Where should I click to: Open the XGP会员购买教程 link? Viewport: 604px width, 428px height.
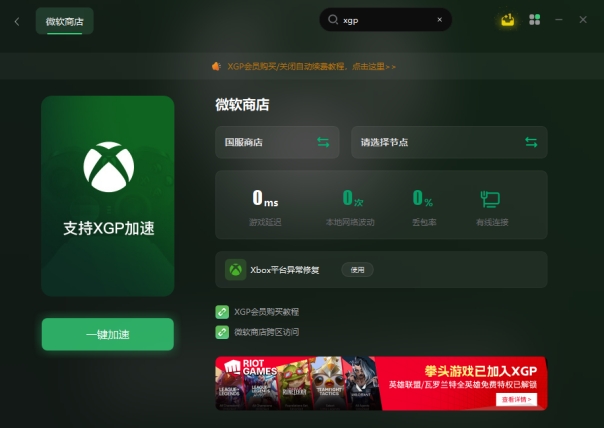267,312
